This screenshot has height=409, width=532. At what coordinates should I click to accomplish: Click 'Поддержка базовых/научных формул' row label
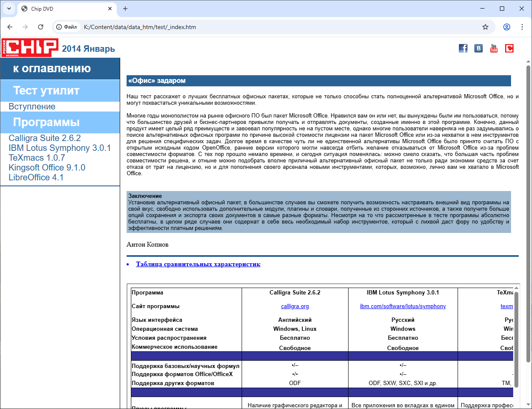[x=186, y=366]
